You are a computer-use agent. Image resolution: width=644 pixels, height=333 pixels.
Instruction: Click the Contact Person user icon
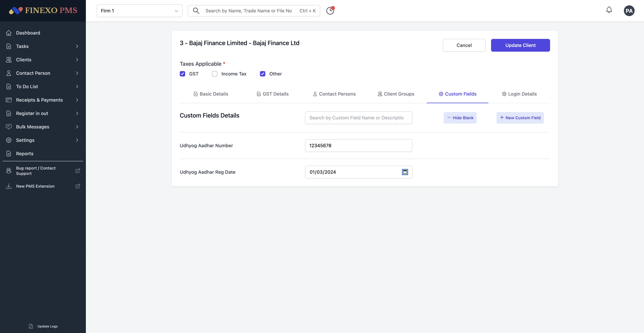9,73
